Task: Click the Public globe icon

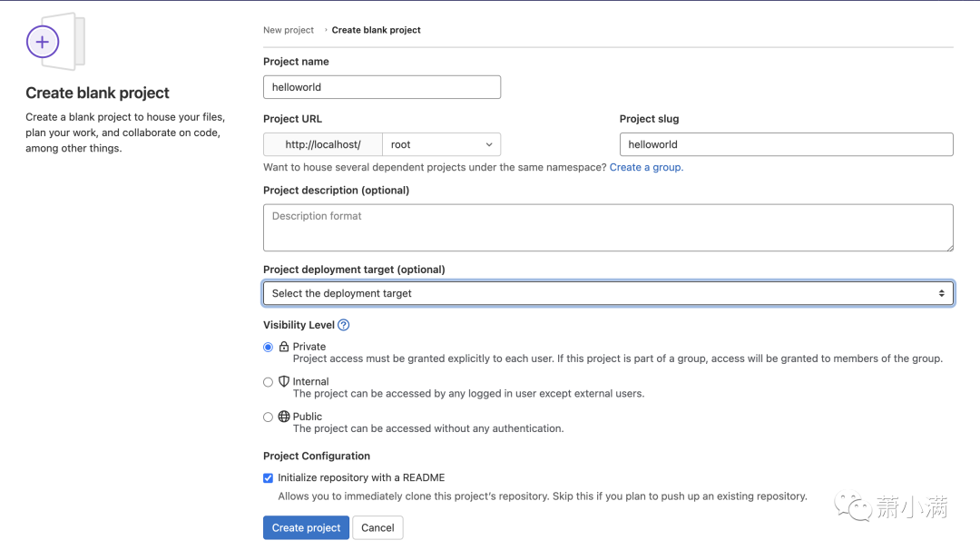Action: click(x=284, y=417)
